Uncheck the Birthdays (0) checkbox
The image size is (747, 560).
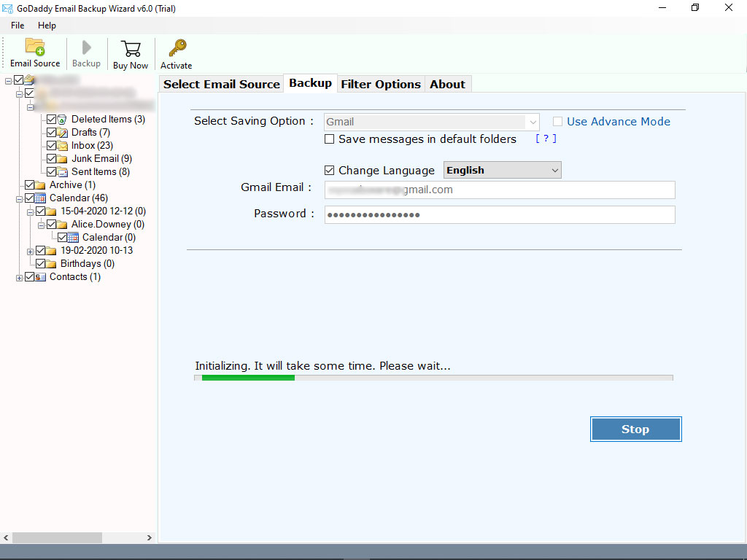[x=41, y=263]
